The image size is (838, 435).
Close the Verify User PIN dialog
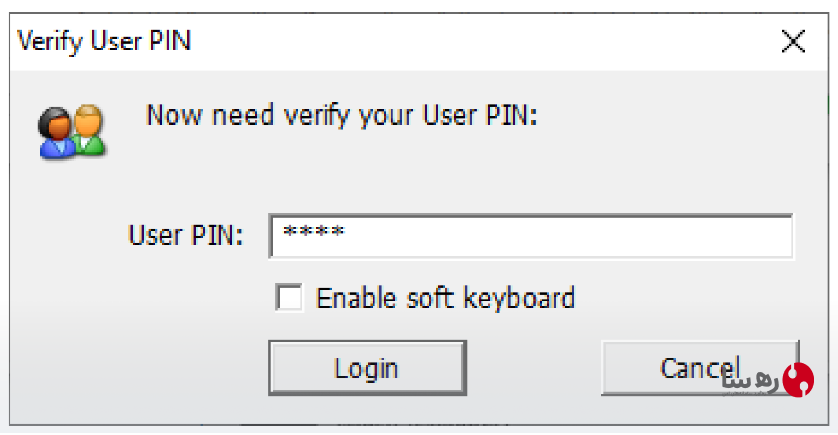pyautogui.click(x=793, y=41)
